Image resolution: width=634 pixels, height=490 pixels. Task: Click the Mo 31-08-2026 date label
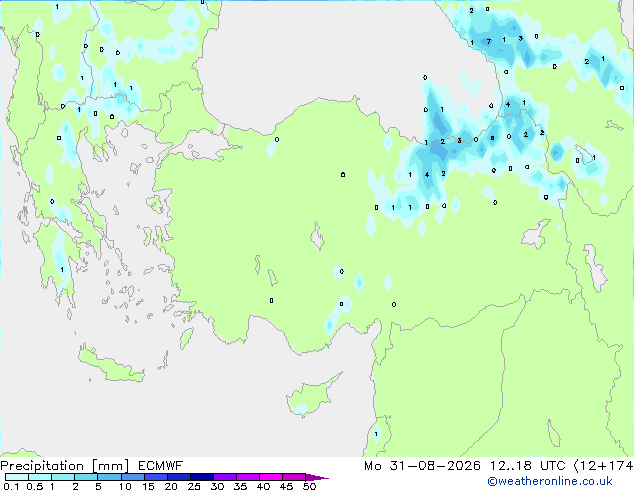[x=422, y=466]
